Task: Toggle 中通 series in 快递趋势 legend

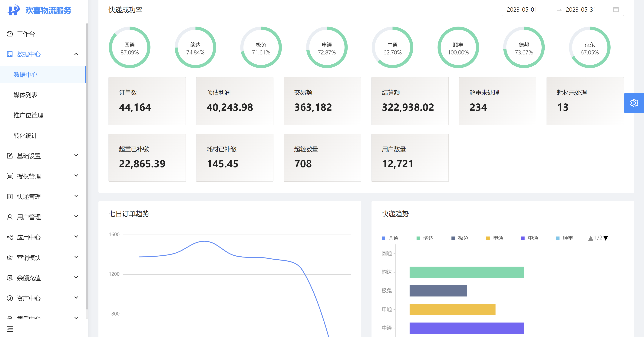Action: (x=530, y=238)
